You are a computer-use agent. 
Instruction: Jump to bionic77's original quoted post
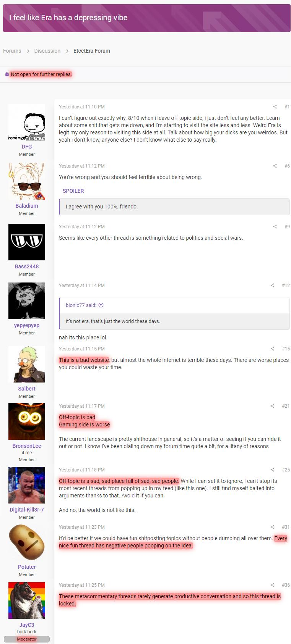(101, 305)
